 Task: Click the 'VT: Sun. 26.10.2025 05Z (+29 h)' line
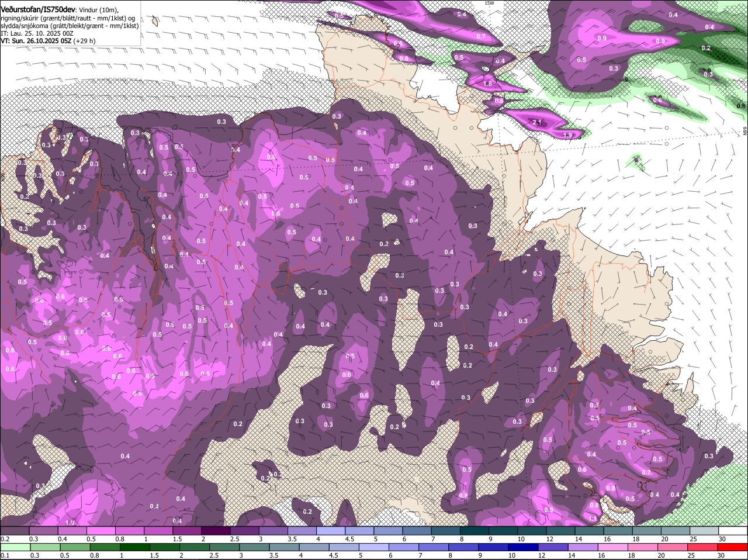[x=48, y=41]
